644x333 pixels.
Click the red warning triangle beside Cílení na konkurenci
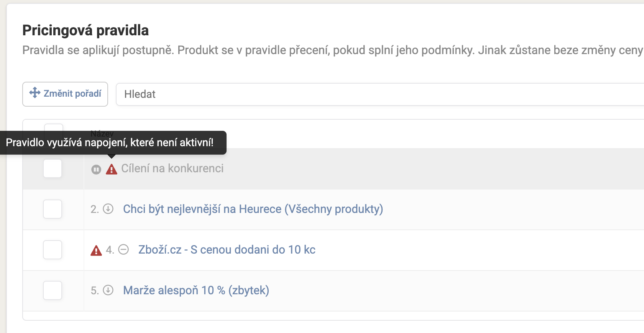click(112, 169)
